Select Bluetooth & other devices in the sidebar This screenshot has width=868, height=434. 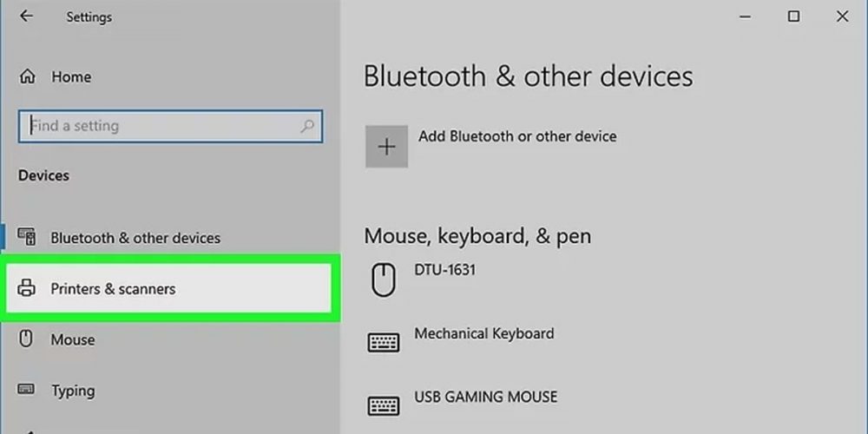click(x=135, y=238)
